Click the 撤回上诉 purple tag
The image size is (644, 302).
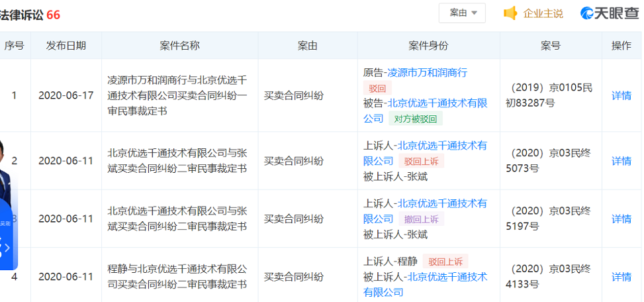(x=420, y=219)
